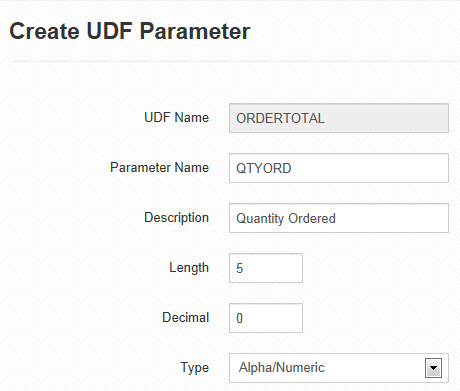
Task: Place cursor on the QTYORD text
Action: (x=264, y=168)
